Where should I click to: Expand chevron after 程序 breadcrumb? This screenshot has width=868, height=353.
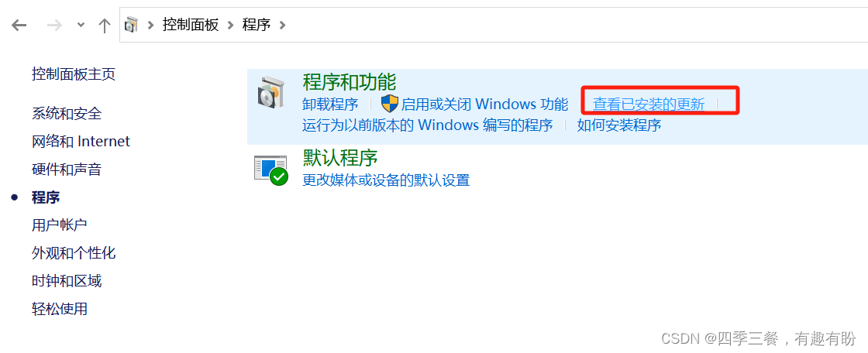pos(282,25)
